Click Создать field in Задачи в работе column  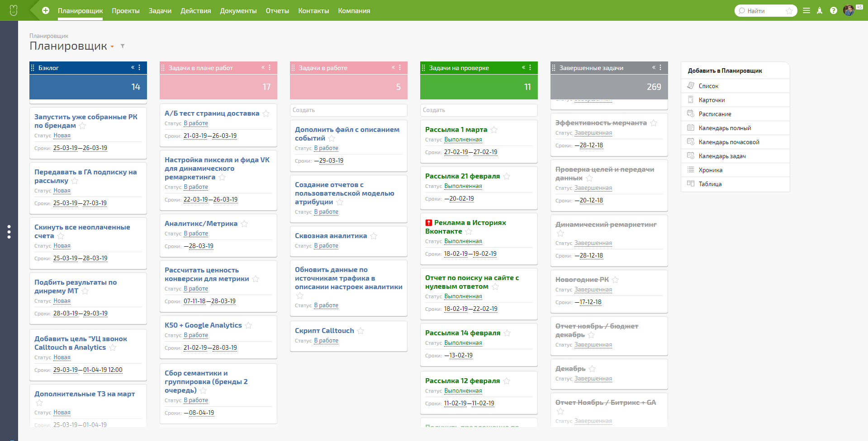[349, 110]
